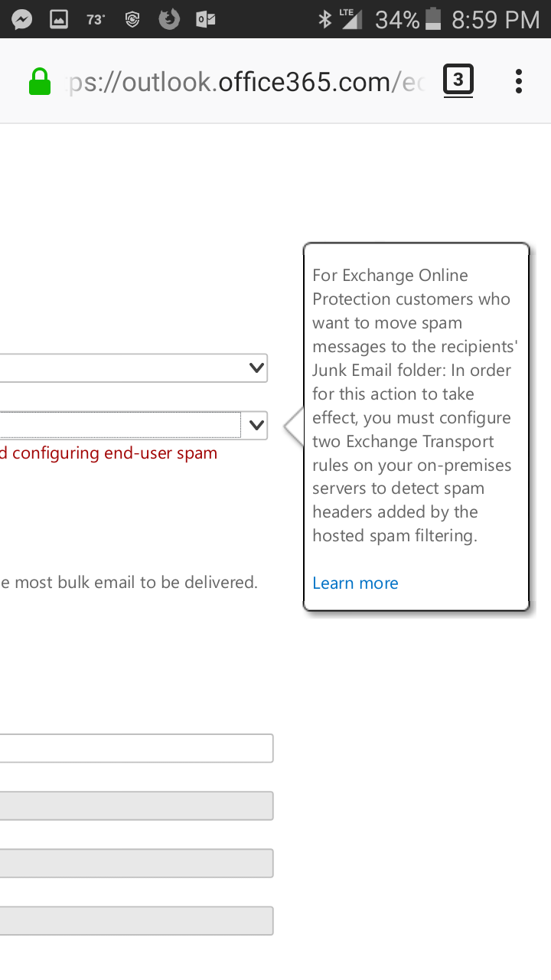Tap the outlook.office365.com address bar
551x980 pixels.
pyautogui.click(x=245, y=81)
